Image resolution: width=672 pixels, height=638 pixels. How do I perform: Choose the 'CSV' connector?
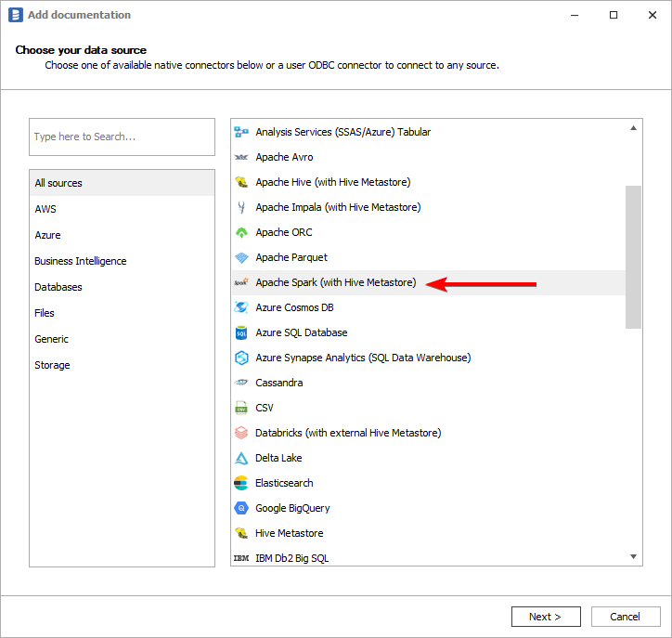tap(429, 408)
